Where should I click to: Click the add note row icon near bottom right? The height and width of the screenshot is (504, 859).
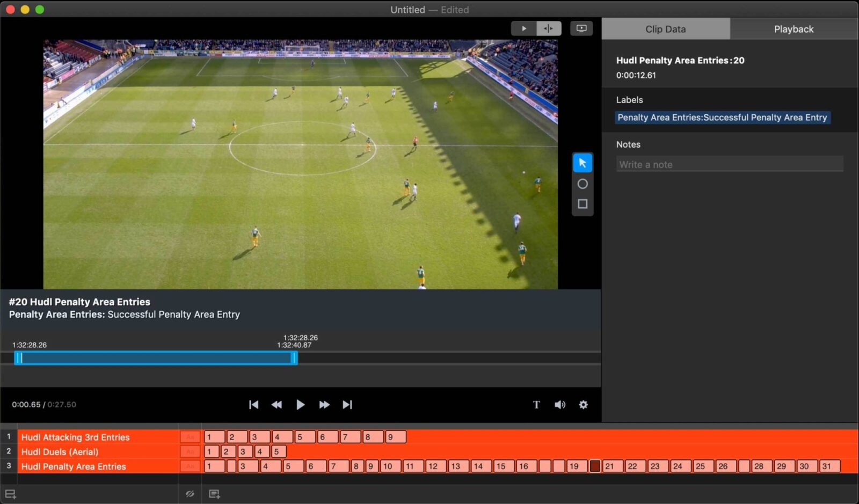tap(215, 493)
